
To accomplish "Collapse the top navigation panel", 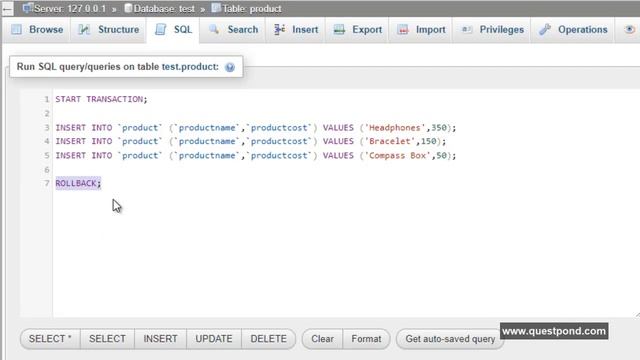I will (x=7, y=9).
